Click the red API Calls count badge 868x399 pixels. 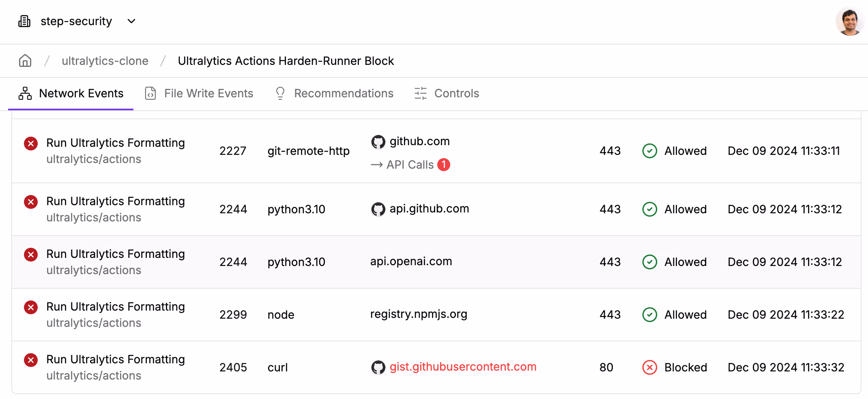[x=444, y=165]
